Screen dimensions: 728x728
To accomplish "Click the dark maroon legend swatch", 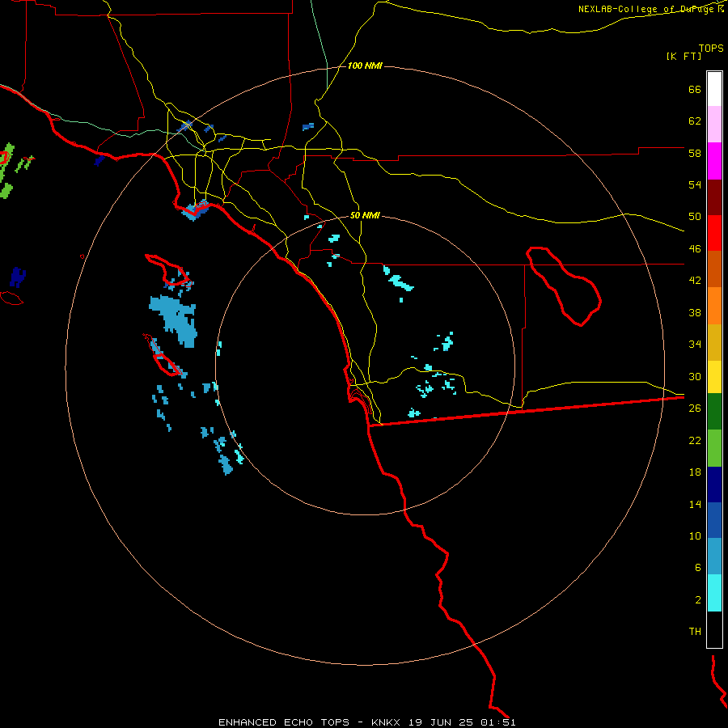I will [714, 197].
